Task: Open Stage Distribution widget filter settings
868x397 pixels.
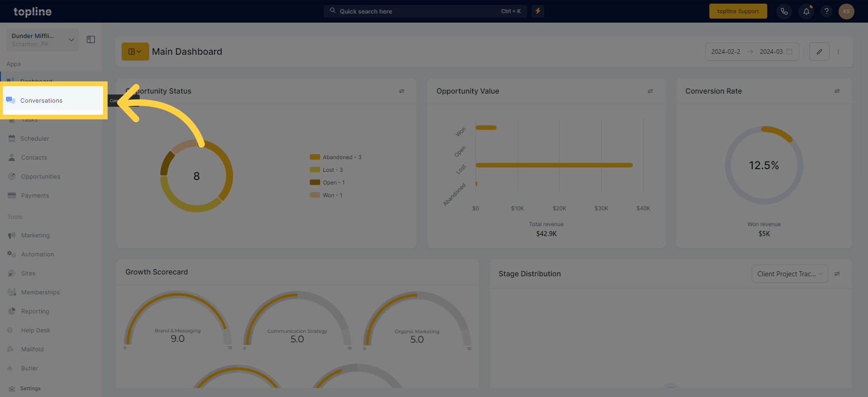Action: coord(837,274)
